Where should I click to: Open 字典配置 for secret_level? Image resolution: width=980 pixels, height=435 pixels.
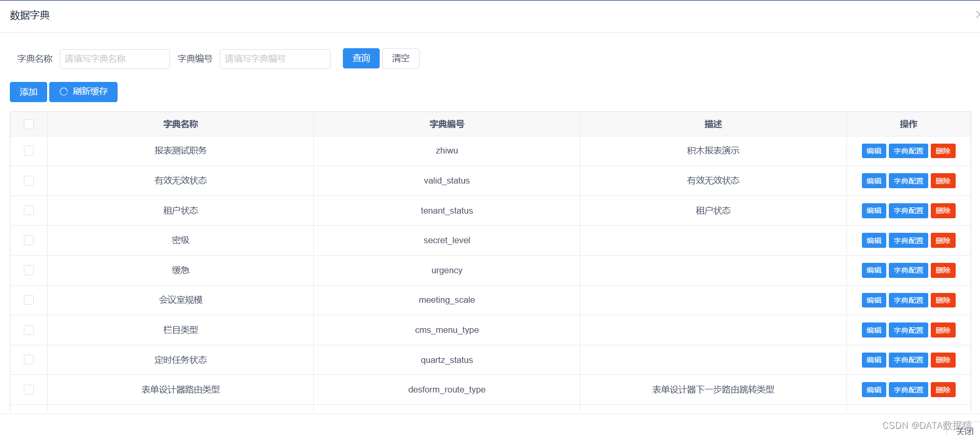click(x=909, y=241)
